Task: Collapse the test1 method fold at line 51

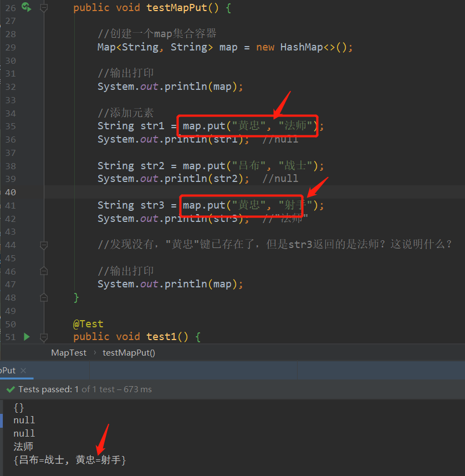Action: point(44,337)
